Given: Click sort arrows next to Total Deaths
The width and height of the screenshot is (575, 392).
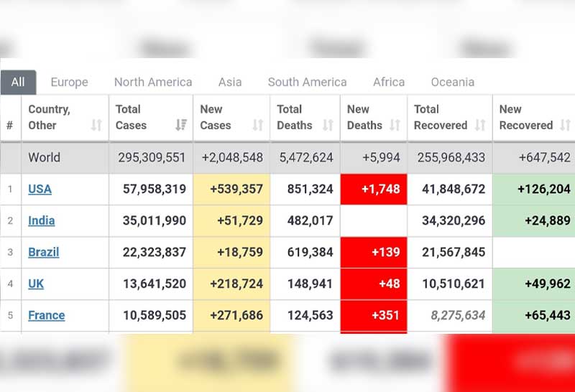Looking at the screenshot, I should coord(328,125).
